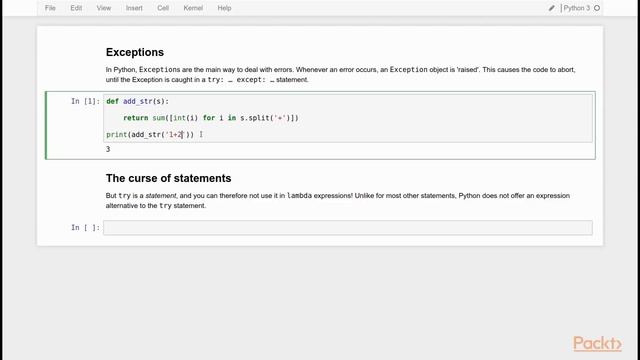Click the Python 3 kernel name
Image resolution: width=640 pixels, height=360 pixels.
pos(576,8)
